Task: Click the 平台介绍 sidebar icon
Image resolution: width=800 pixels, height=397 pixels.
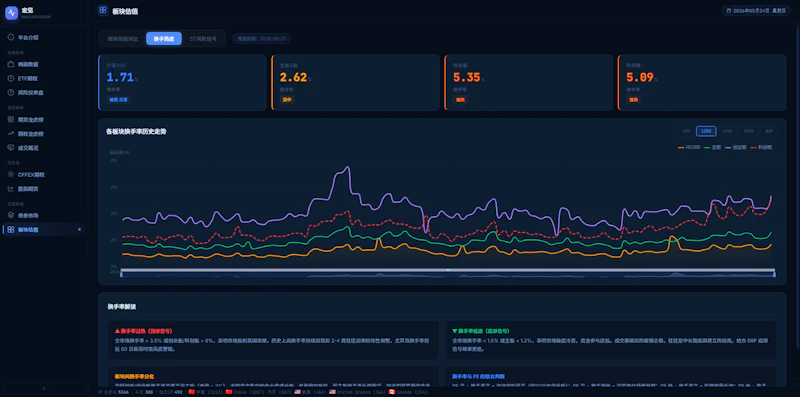Action: [x=11, y=37]
